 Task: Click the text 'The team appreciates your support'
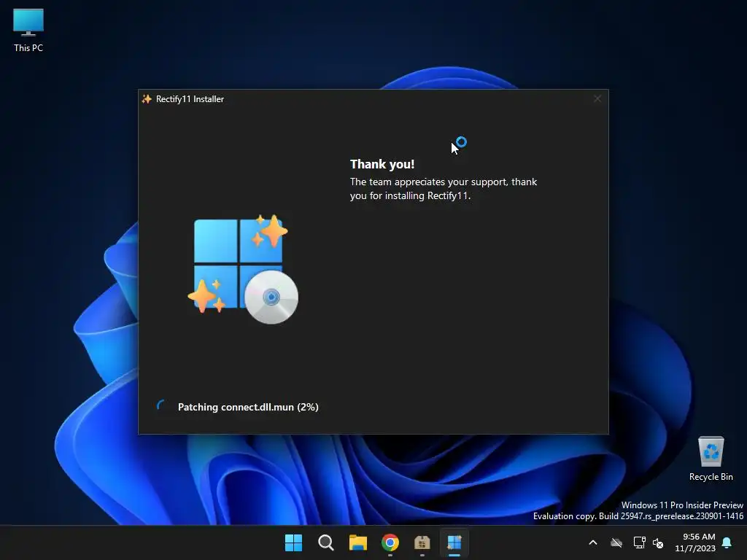pos(429,182)
